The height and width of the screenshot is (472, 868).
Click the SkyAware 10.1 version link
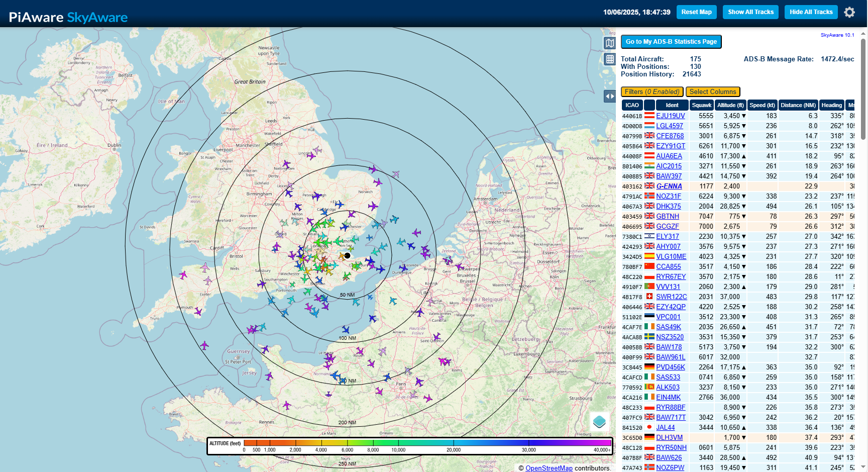[x=837, y=35]
